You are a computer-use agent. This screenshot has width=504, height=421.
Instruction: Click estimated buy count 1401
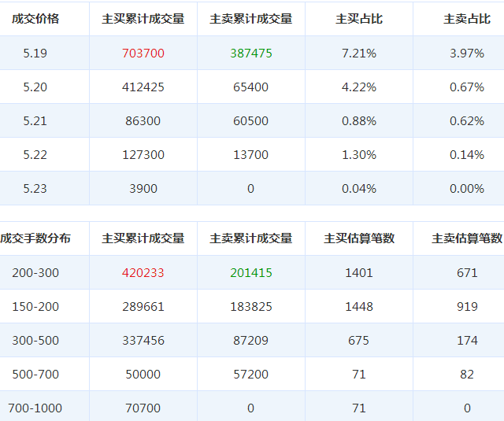point(359,273)
